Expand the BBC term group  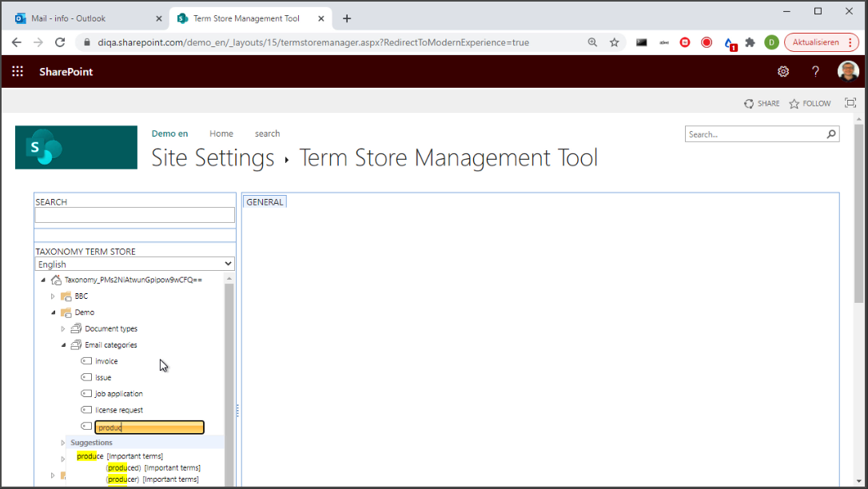[x=54, y=296]
